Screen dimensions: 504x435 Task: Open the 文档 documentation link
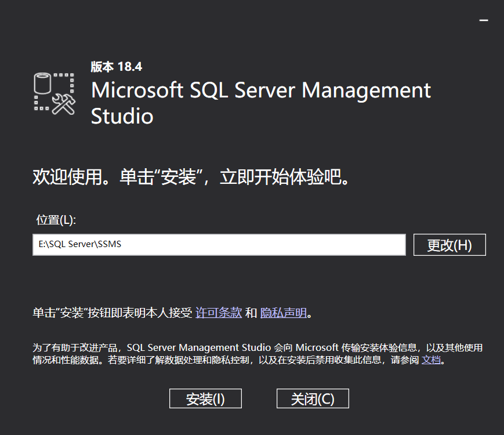(430, 361)
